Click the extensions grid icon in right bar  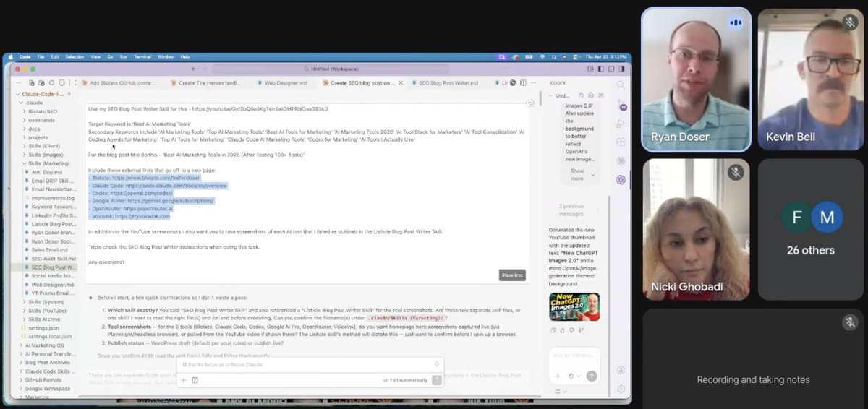pos(621,142)
